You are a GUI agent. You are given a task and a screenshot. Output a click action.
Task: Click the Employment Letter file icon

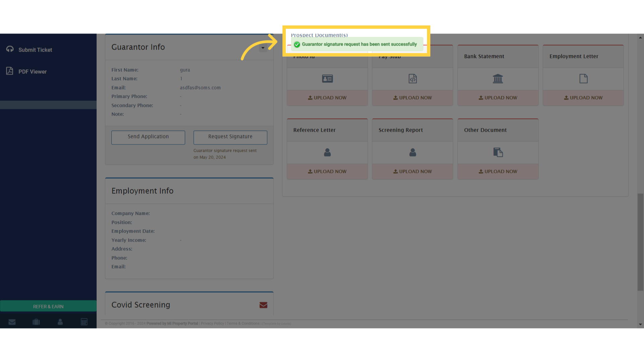pos(583,78)
